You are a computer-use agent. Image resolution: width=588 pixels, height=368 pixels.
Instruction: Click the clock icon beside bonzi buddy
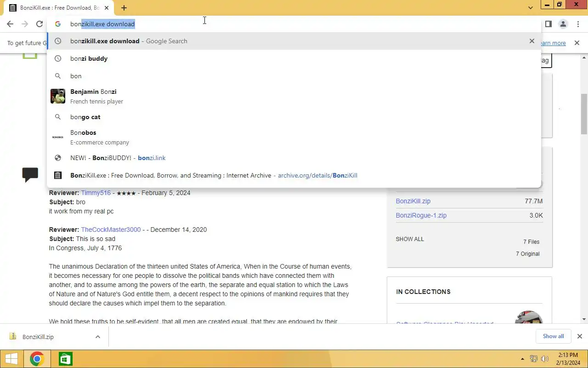(x=58, y=58)
